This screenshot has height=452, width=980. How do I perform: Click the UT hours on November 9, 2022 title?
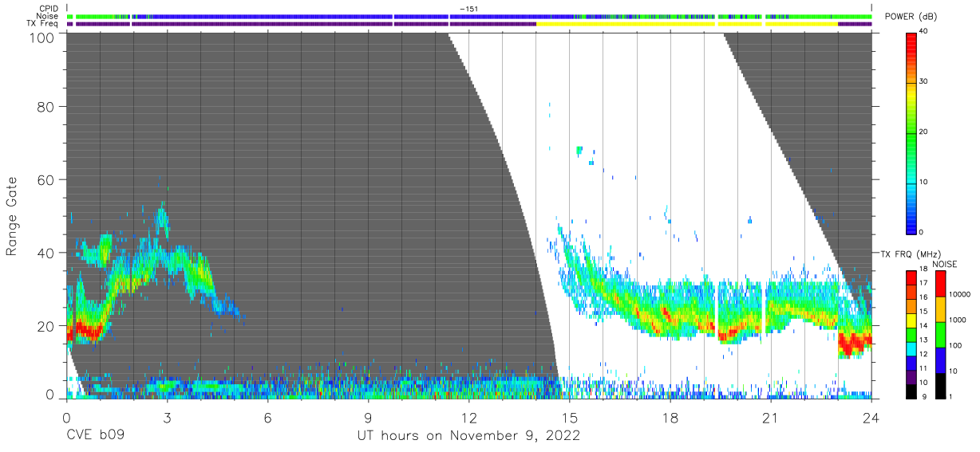point(468,435)
